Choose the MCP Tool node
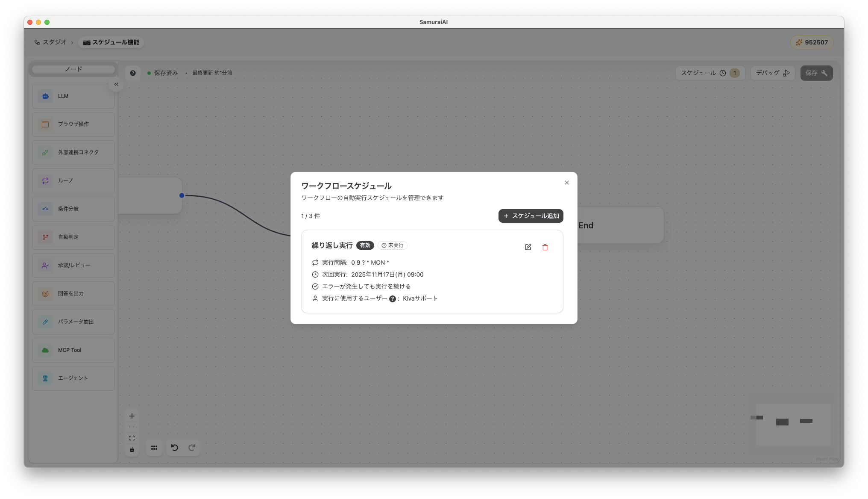Viewport: 868px width, 499px height. 73,350
